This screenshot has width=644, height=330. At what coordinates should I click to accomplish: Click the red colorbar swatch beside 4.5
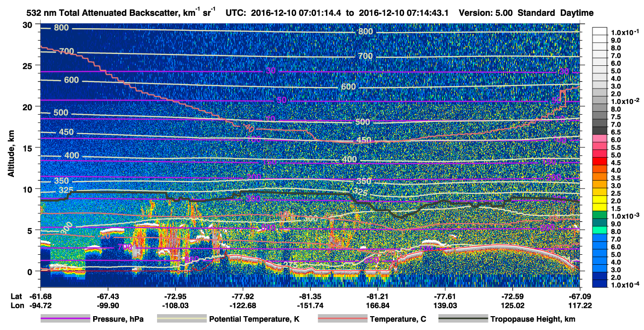(x=600, y=162)
